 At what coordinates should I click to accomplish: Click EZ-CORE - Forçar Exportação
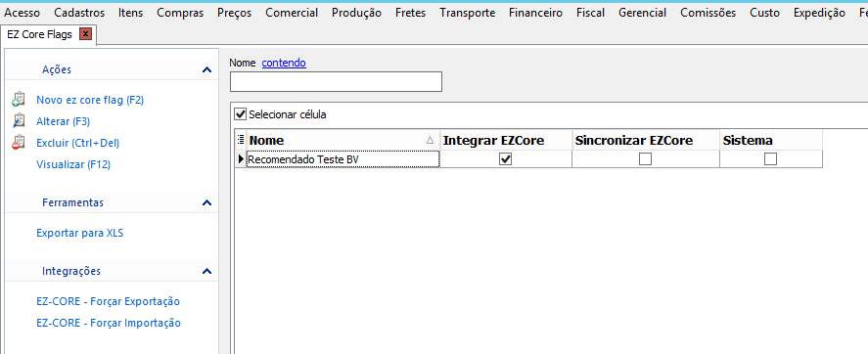[108, 301]
